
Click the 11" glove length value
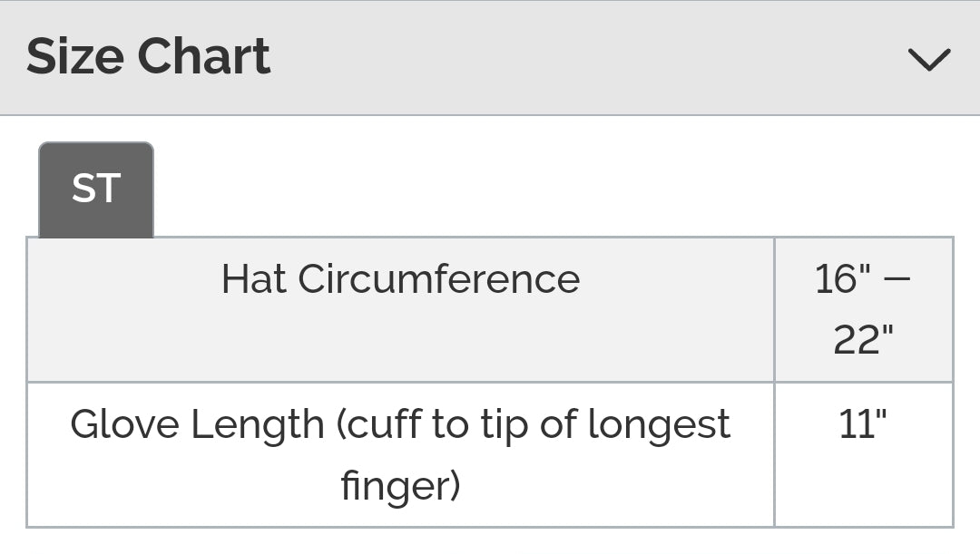pos(863,454)
